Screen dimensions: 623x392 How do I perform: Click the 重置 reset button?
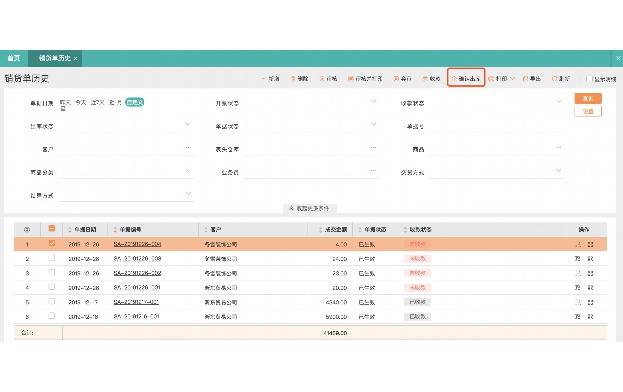pyautogui.click(x=588, y=111)
